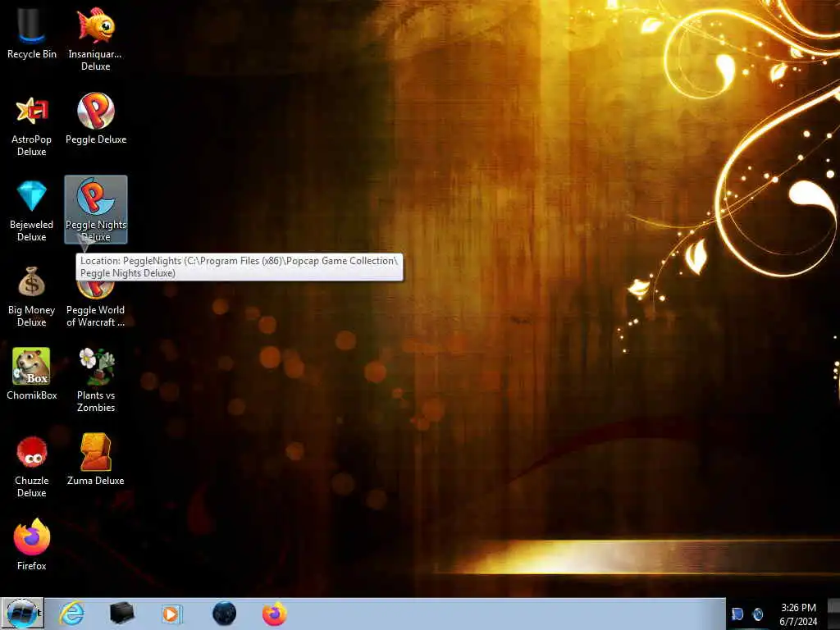Open the black folder taskbar icon
The width and height of the screenshot is (840, 630).
click(121, 614)
